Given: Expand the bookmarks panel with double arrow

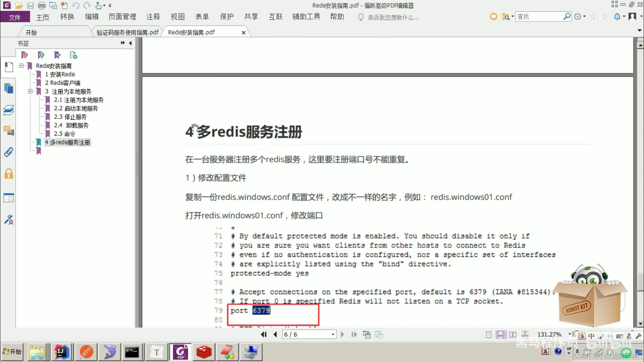Looking at the screenshot, I should (123, 43).
